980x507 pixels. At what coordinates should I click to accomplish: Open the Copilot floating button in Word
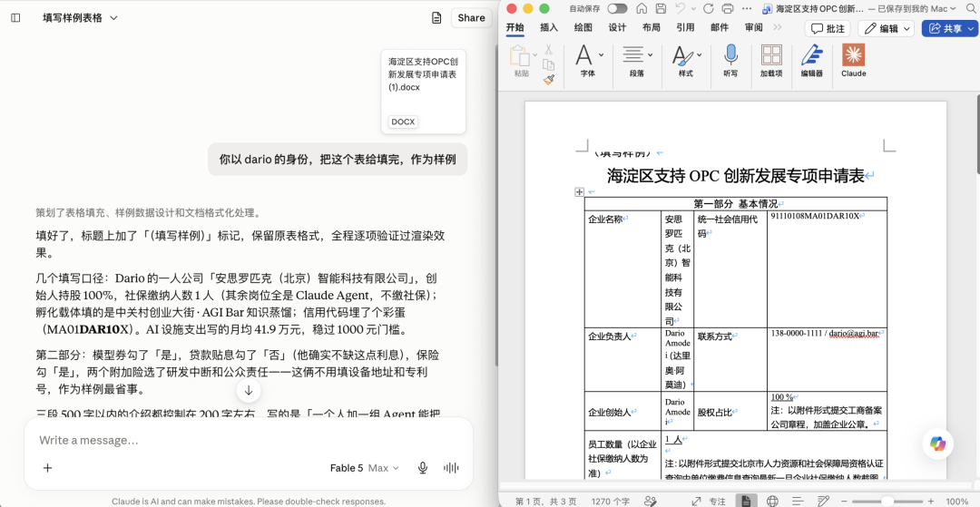click(937, 444)
